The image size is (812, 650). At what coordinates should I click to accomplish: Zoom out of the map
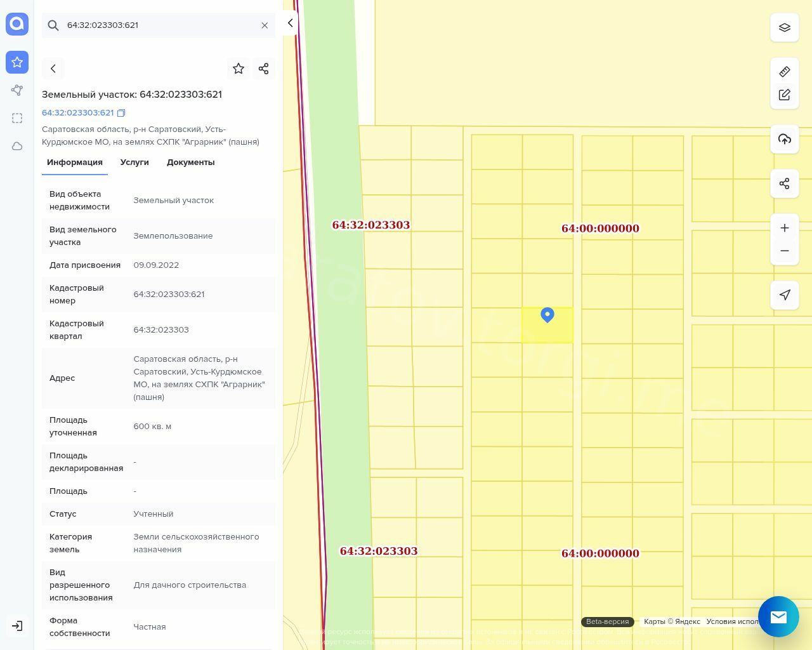pos(784,251)
